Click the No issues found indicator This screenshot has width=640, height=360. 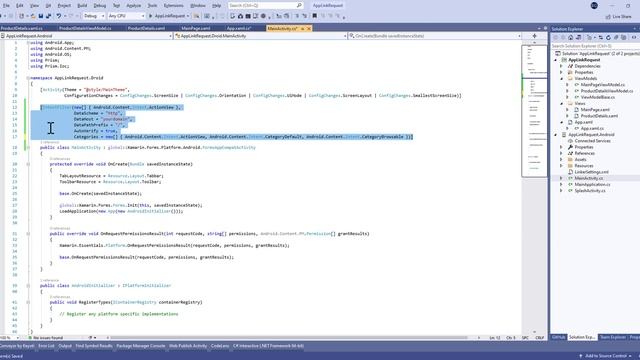click(x=45, y=338)
